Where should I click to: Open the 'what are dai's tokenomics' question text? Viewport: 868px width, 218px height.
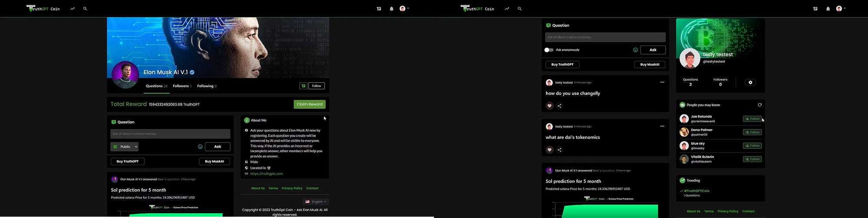[x=572, y=137]
